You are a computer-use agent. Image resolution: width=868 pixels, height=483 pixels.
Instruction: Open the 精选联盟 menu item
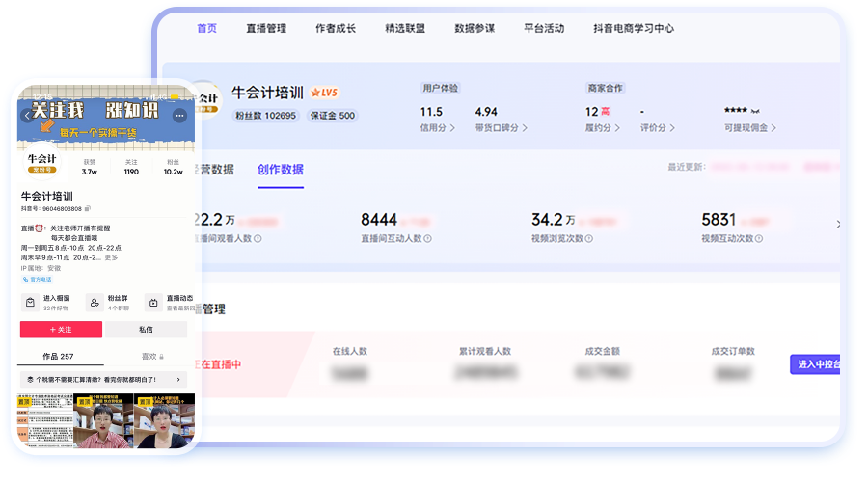[x=405, y=28]
